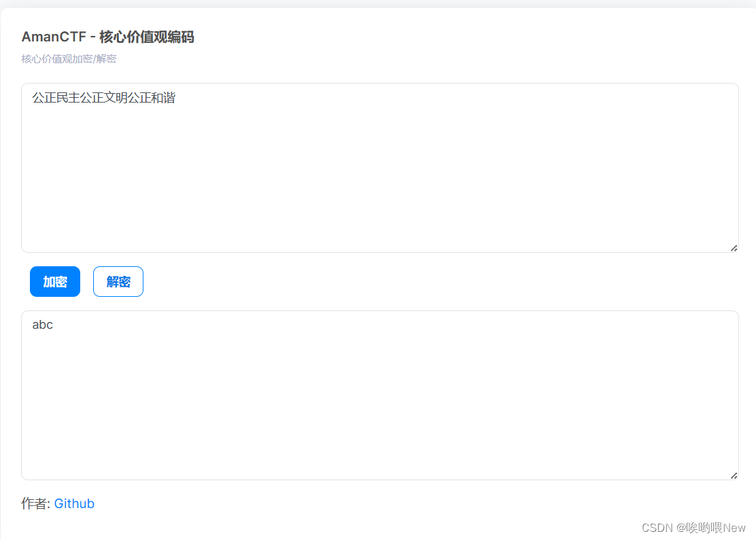Click the 作者 label text
The image size is (756, 540).
tap(33, 503)
